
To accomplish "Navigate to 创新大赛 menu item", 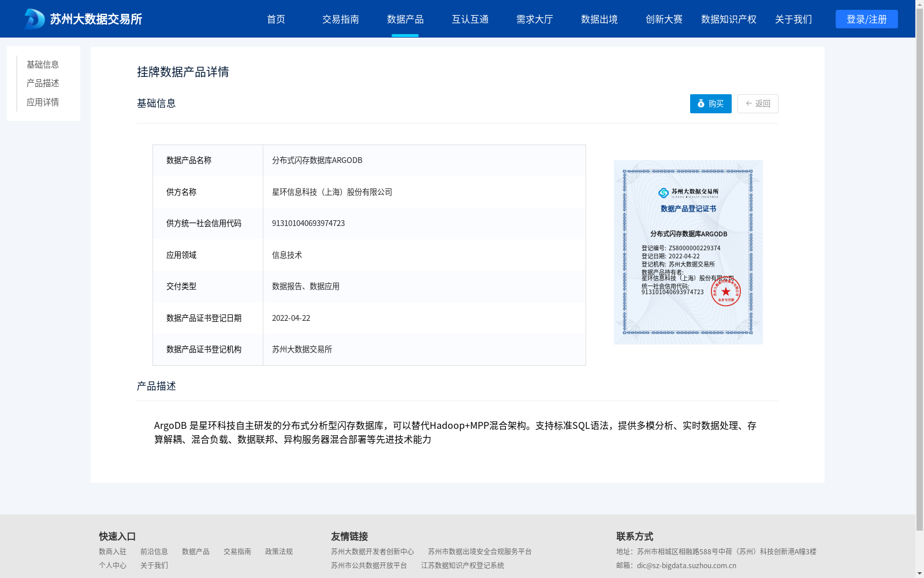I will pyautogui.click(x=664, y=19).
